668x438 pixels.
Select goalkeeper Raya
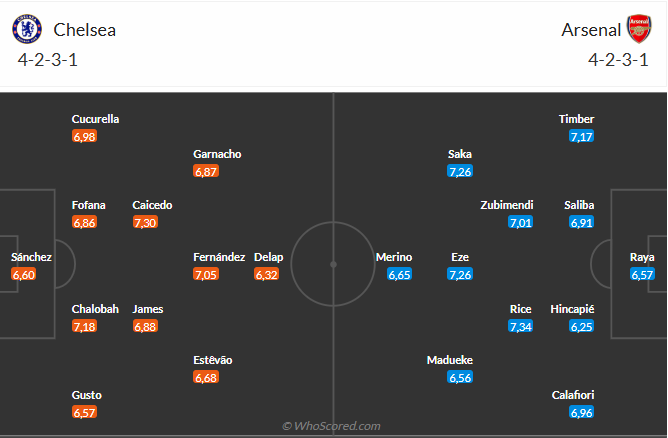point(642,257)
